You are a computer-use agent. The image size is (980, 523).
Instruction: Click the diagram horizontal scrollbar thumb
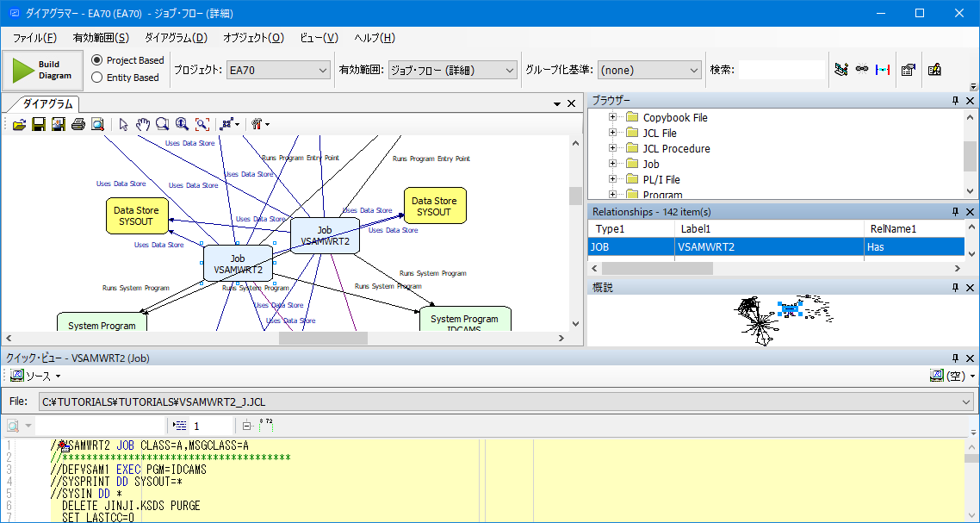click(323, 339)
